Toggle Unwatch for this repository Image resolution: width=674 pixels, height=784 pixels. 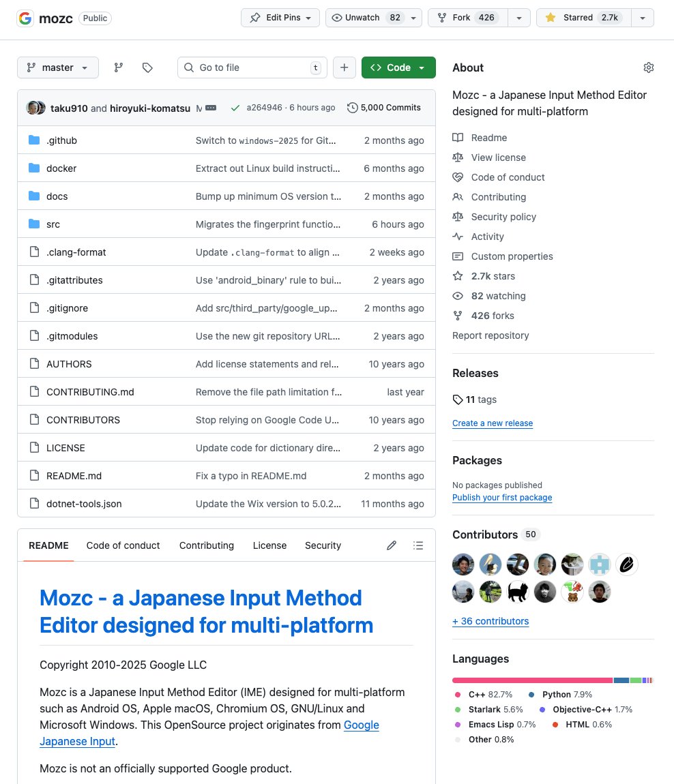[x=367, y=18]
